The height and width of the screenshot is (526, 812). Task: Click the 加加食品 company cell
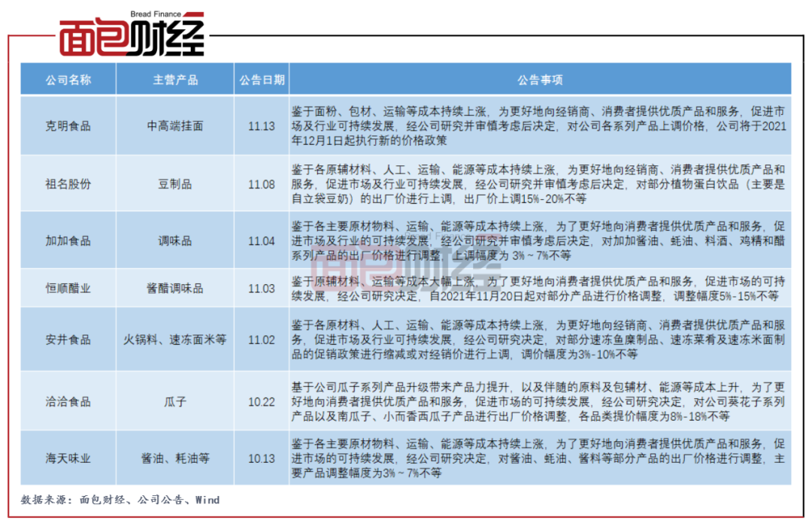68,240
